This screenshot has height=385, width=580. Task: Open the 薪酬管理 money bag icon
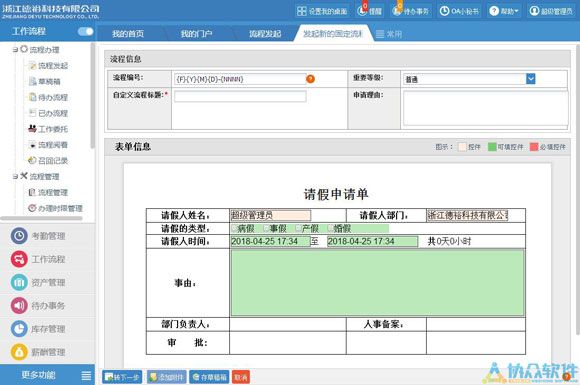tap(19, 352)
